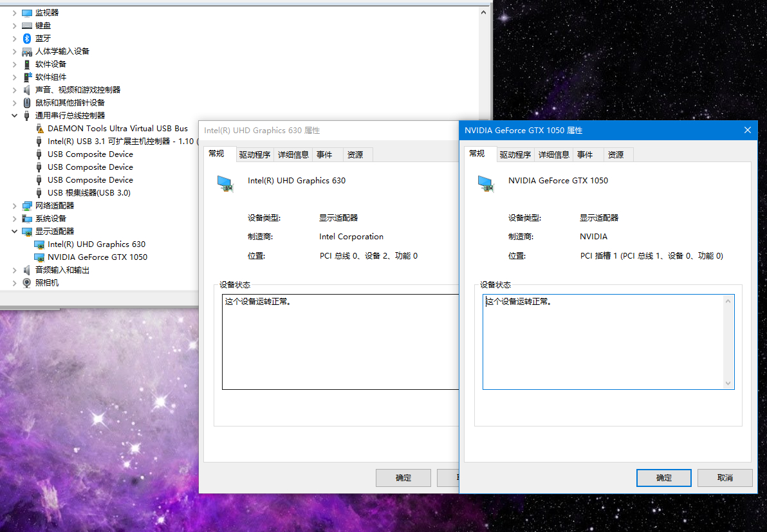The height and width of the screenshot is (532, 767).
Task: Click the speaker icon beside 声音、视频和游戏控制器
Action: (x=27, y=90)
